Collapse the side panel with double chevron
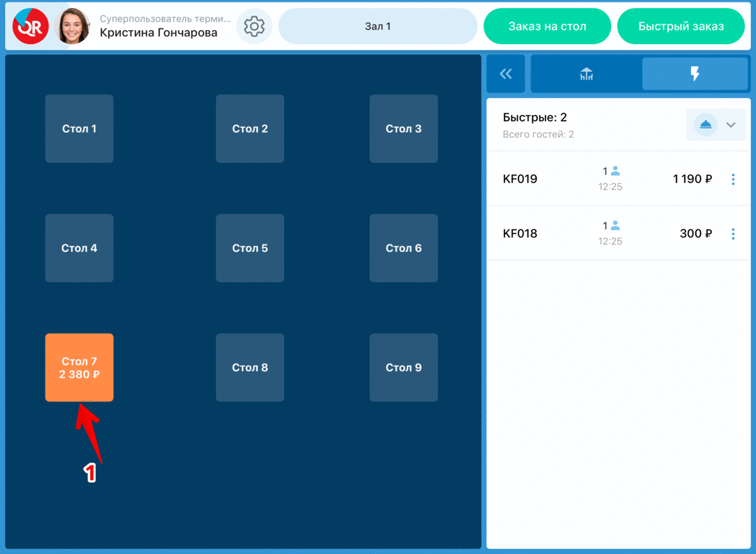 [x=506, y=74]
